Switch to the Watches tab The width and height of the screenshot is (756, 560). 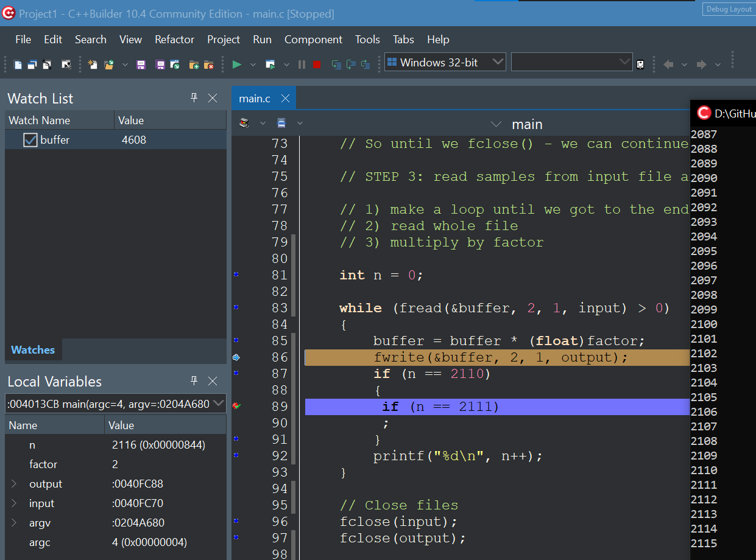33,350
